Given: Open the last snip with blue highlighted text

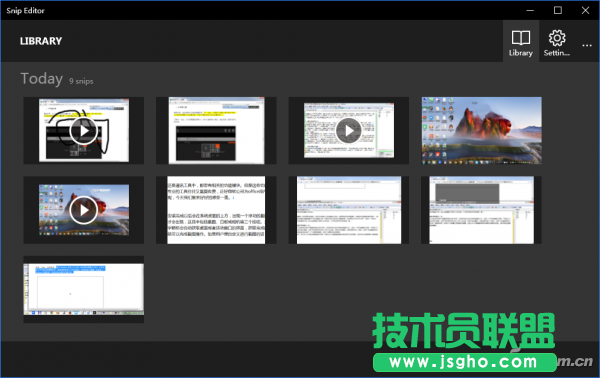Looking at the screenshot, I should click(83, 290).
